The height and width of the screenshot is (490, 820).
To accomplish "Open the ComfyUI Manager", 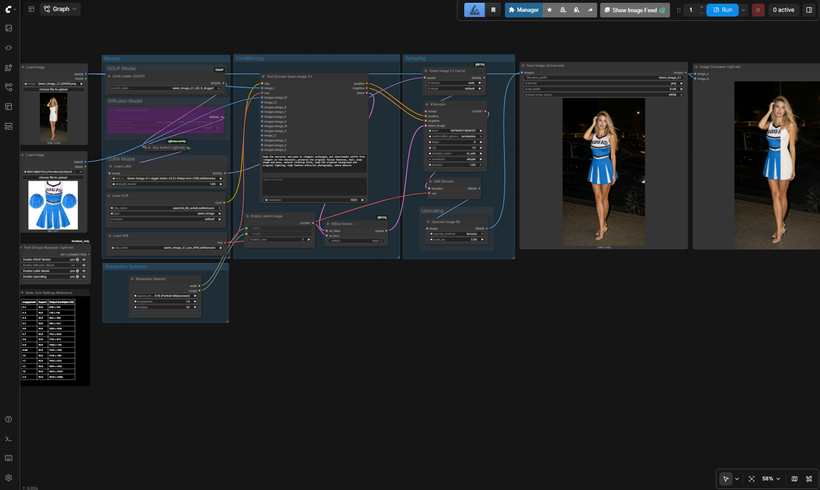I will 523,10.
